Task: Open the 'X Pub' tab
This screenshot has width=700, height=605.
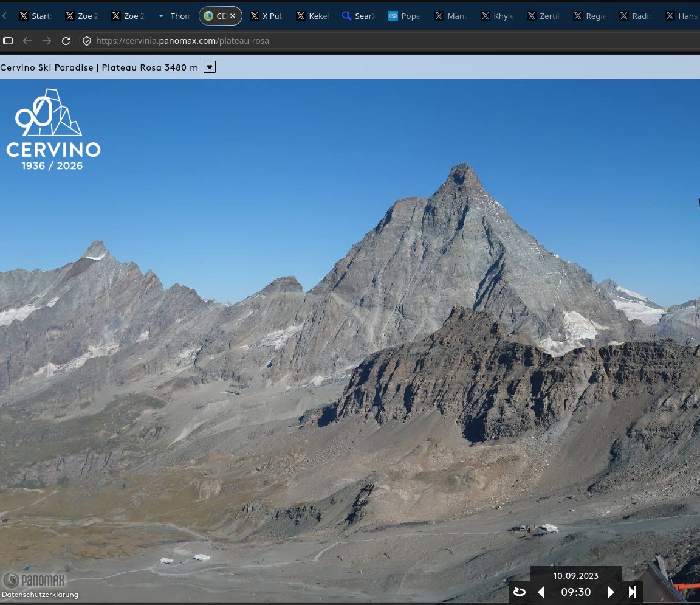Action: [267, 16]
